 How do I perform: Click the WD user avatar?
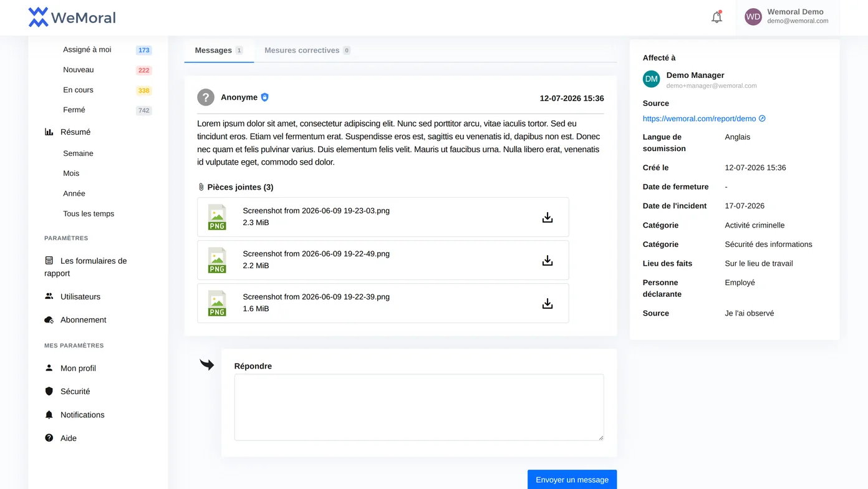pyautogui.click(x=753, y=17)
